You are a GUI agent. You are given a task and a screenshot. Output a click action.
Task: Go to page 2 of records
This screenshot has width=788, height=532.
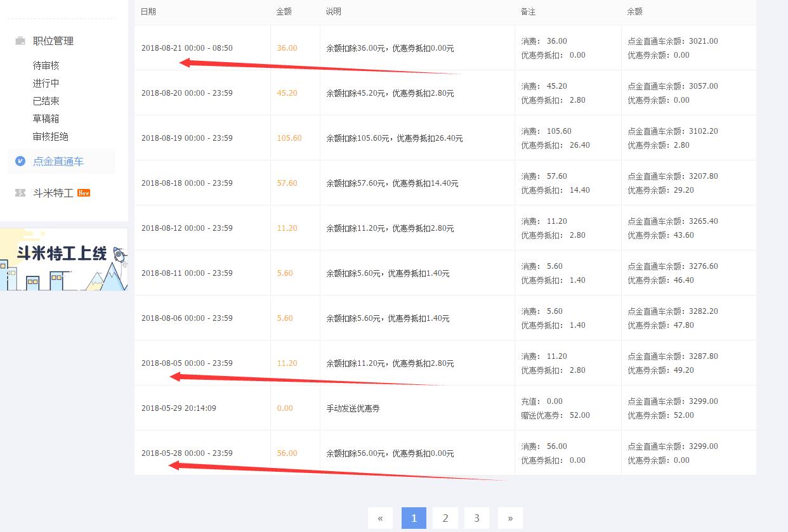point(445,518)
